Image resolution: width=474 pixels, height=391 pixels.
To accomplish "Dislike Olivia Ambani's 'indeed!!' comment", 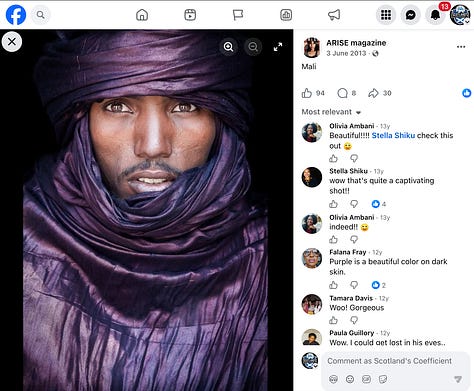I will click(354, 239).
